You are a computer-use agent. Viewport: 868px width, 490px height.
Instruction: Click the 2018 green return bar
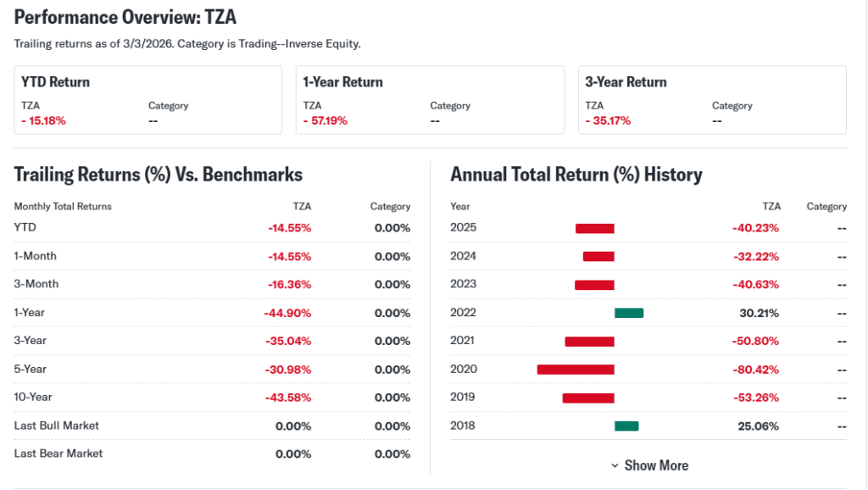[626, 426]
